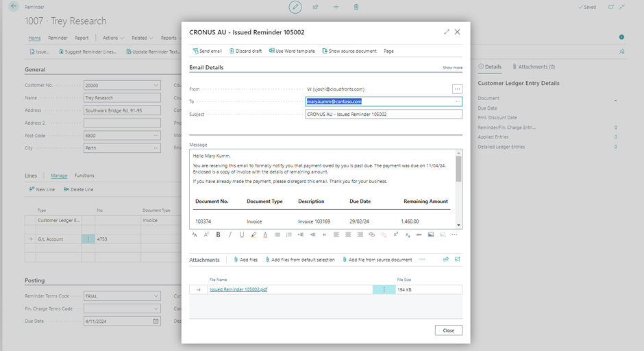Click Add files in Attachments
Viewport: 644px width, 351px height.
[245, 260]
